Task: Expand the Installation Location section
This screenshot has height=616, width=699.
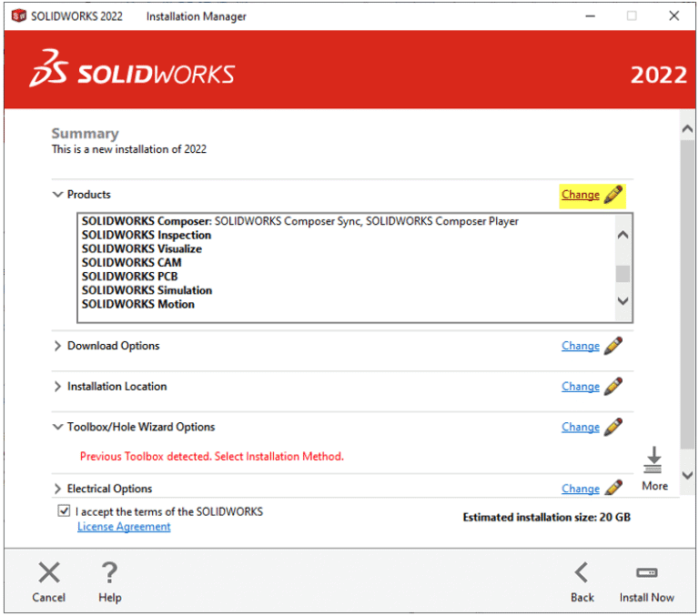Action: coord(57,387)
